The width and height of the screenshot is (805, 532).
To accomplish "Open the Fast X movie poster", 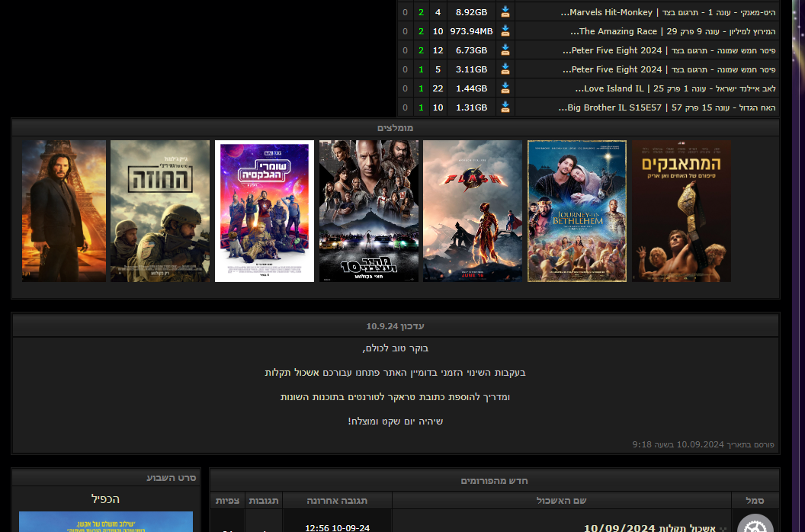I will click(369, 211).
